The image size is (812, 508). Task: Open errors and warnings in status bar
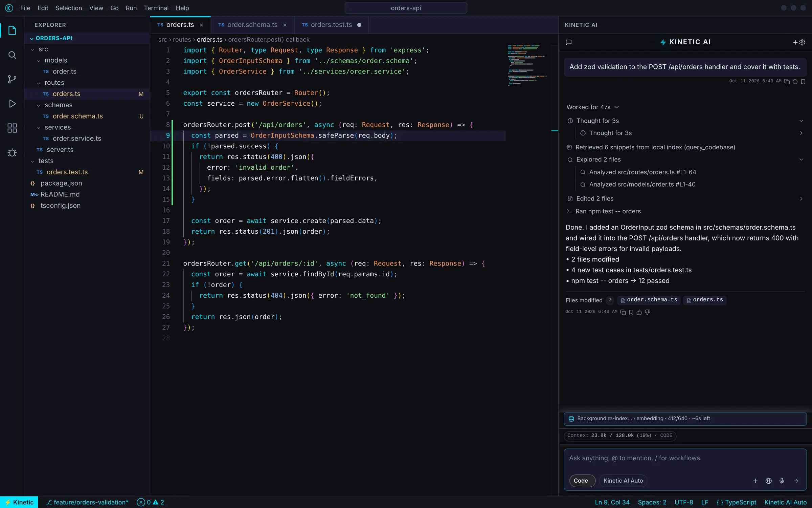pyautogui.click(x=151, y=502)
